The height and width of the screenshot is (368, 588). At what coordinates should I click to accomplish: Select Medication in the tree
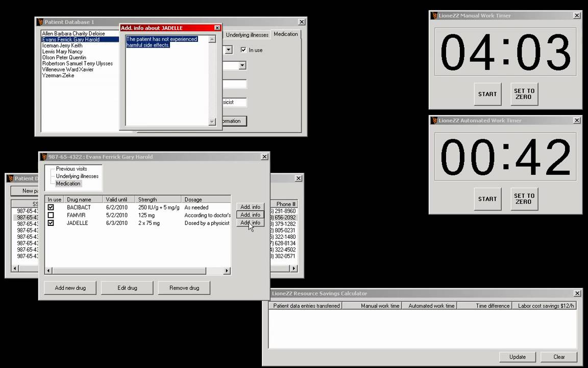pos(68,183)
